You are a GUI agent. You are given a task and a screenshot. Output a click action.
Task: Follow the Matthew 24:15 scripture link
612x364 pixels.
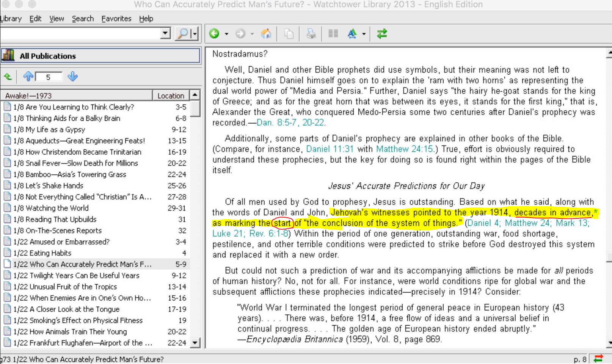click(404, 149)
